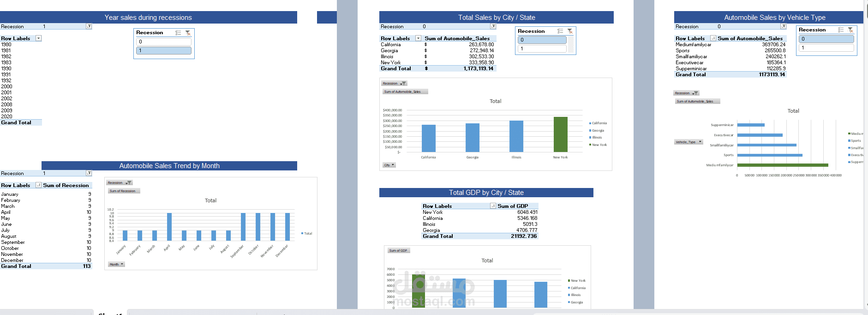Toggle multi-select in Vehicle Type Recession slicer

tap(841, 30)
